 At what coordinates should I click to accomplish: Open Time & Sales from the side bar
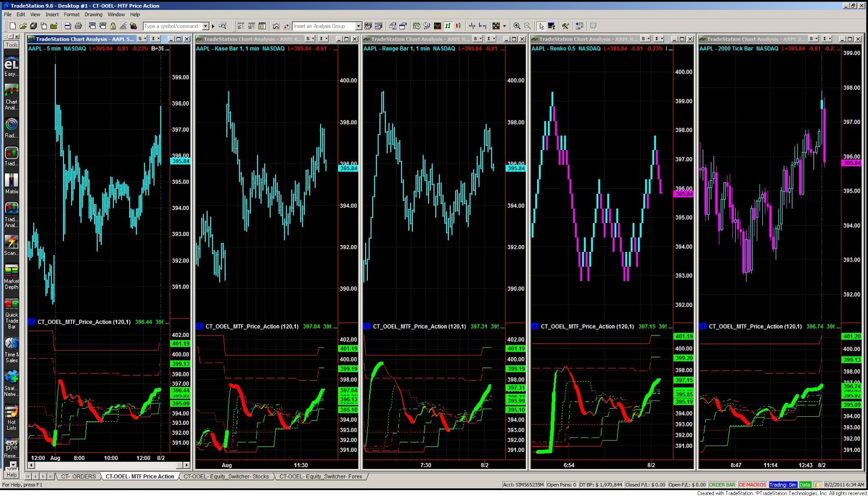point(11,351)
